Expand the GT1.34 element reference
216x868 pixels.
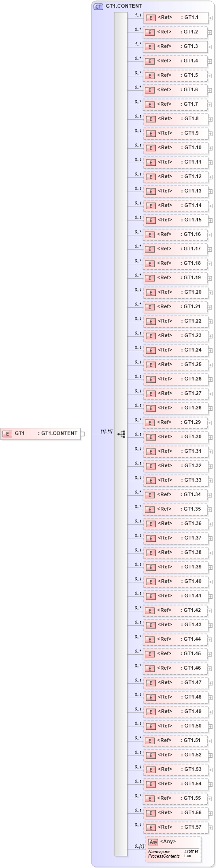tap(210, 495)
